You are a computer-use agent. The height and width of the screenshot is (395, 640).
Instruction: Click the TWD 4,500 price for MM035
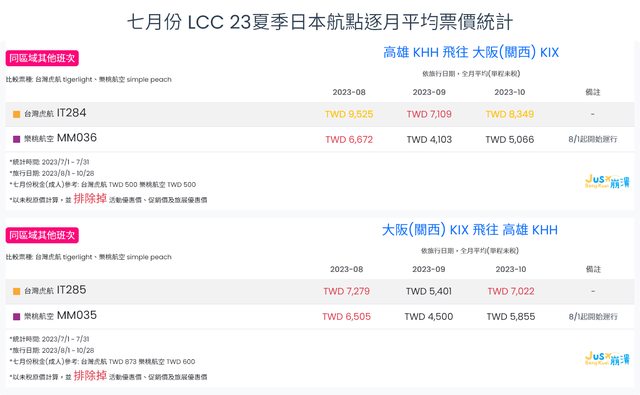tap(429, 317)
